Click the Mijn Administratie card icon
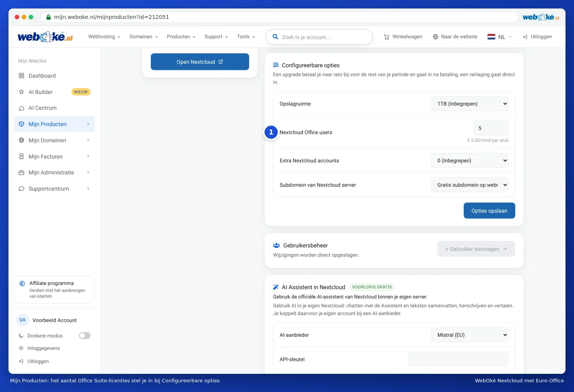Screen dimensions: 574x392 click(x=21, y=173)
